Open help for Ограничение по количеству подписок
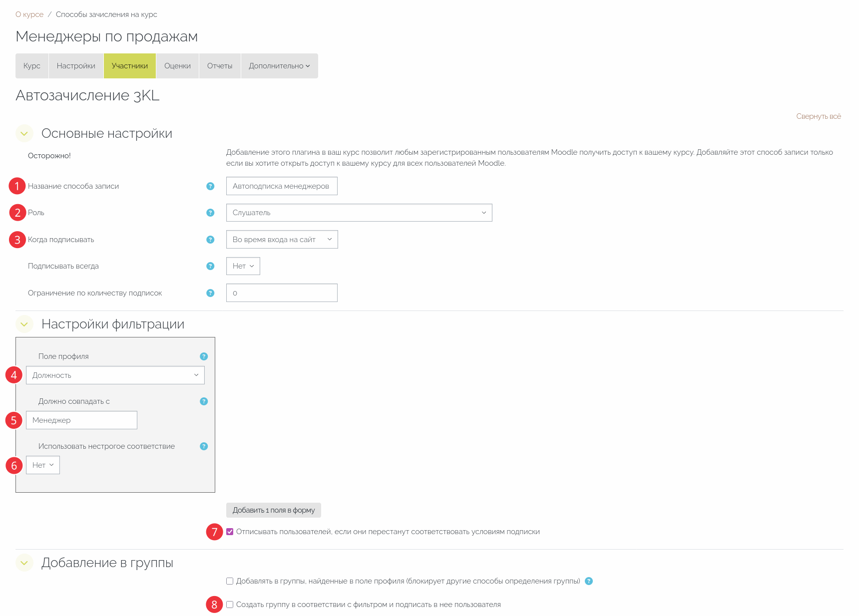Viewport: 859px width, 616px height. click(x=210, y=293)
